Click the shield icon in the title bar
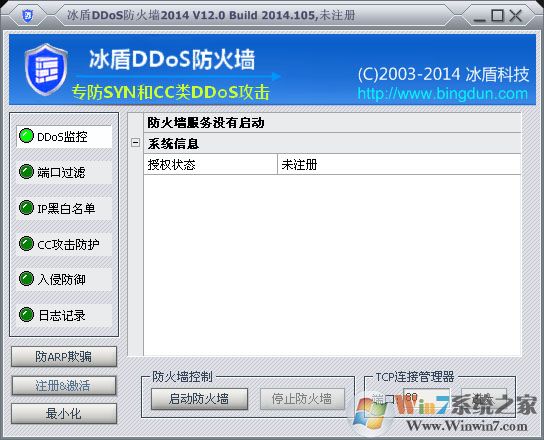The width and height of the screenshot is (544, 440). (27, 16)
